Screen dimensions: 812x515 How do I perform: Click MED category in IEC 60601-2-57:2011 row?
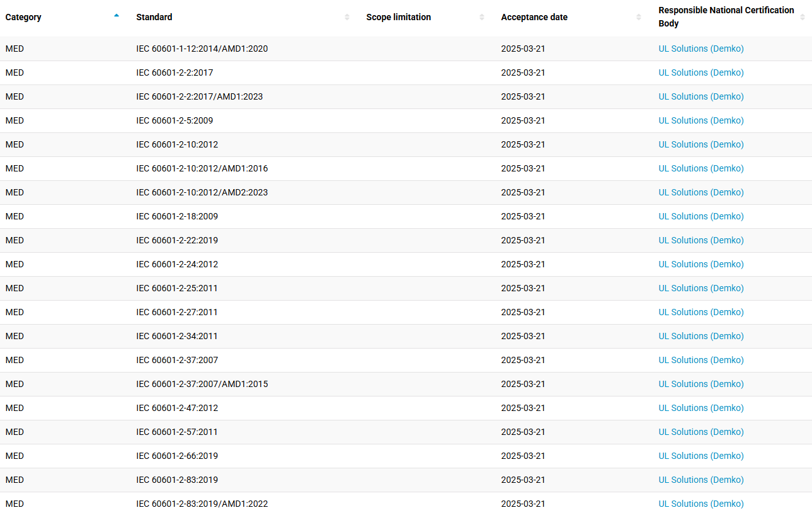[14, 432]
